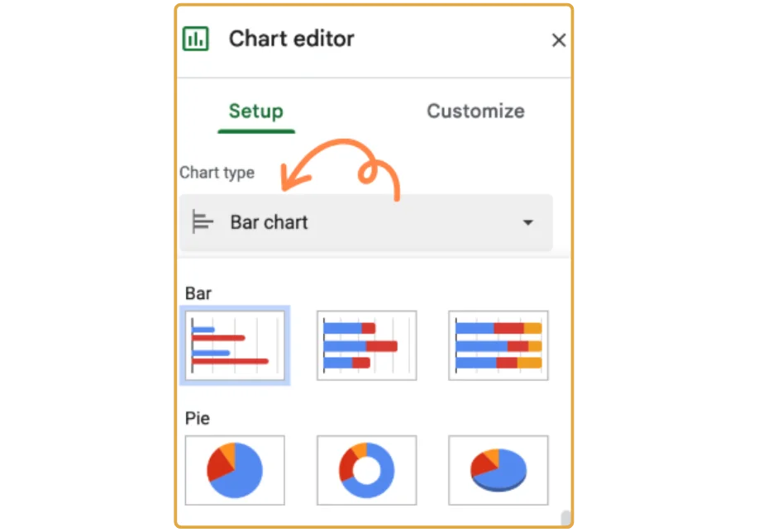Screen dimensions: 768x532
Task: Click the green underline beneath Setup
Action: pyautogui.click(x=256, y=131)
